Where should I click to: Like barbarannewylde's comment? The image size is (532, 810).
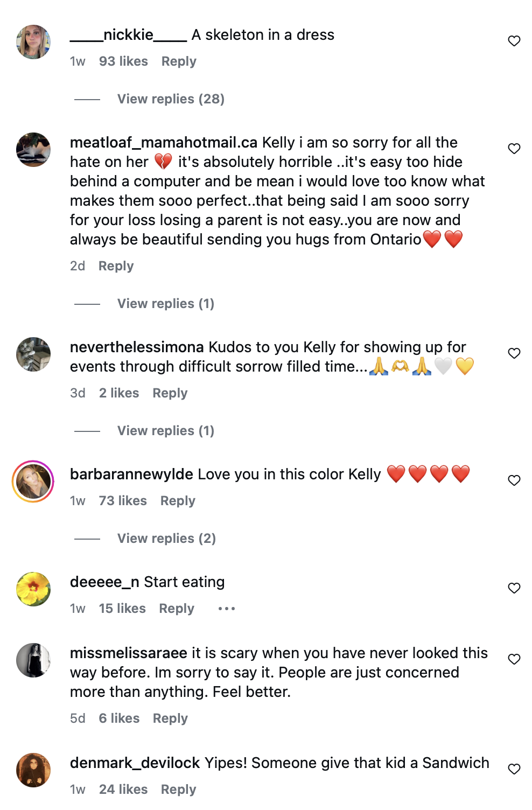[514, 480]
